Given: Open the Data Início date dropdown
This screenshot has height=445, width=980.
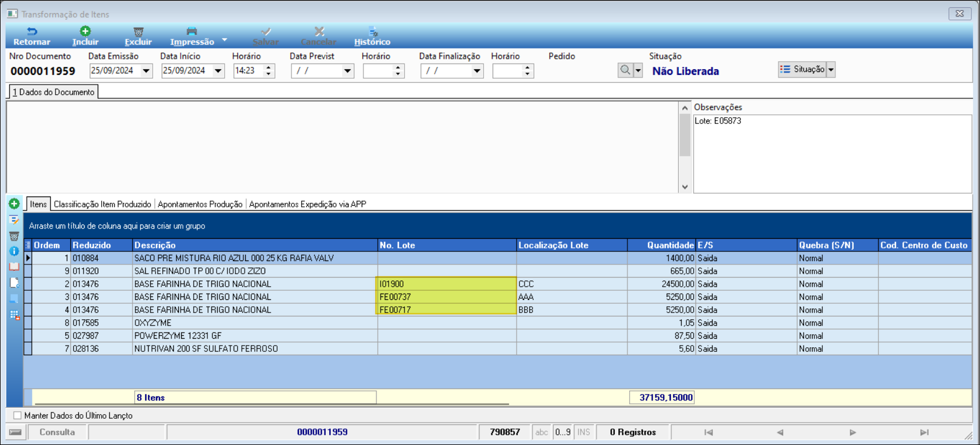Looking at the screenshot, I should point(218,71).
